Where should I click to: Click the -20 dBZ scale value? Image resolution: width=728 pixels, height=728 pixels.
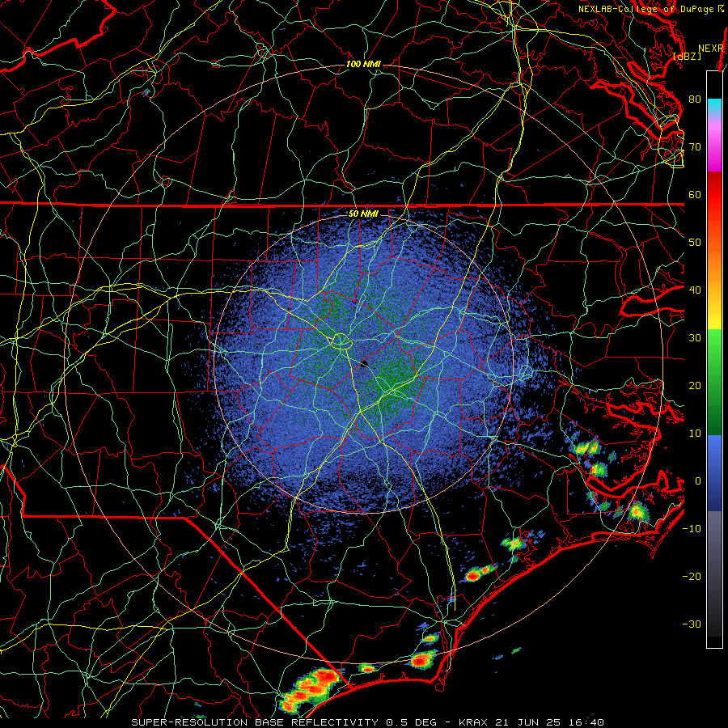point(692,576)
